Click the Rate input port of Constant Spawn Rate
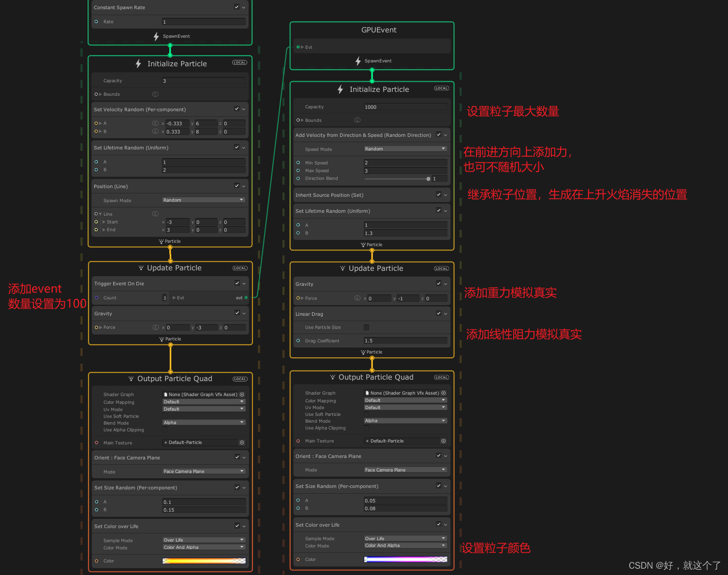 tap(96, 22)
